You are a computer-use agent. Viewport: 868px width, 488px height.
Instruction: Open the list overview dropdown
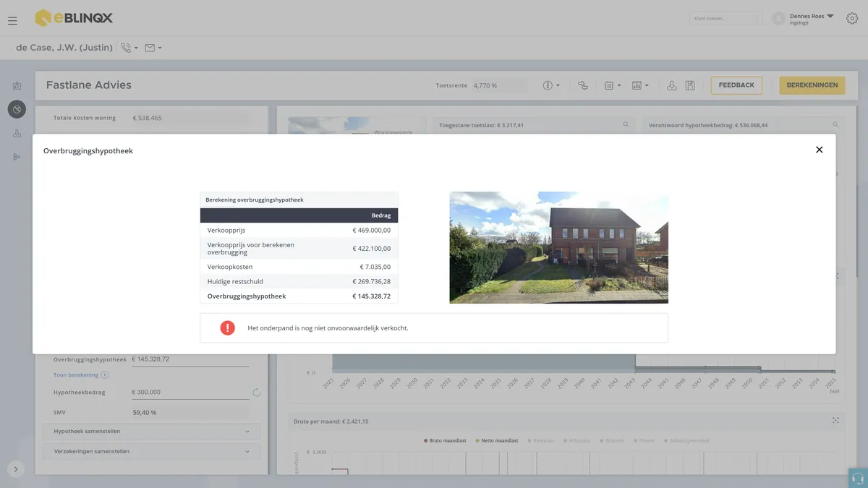613,85
